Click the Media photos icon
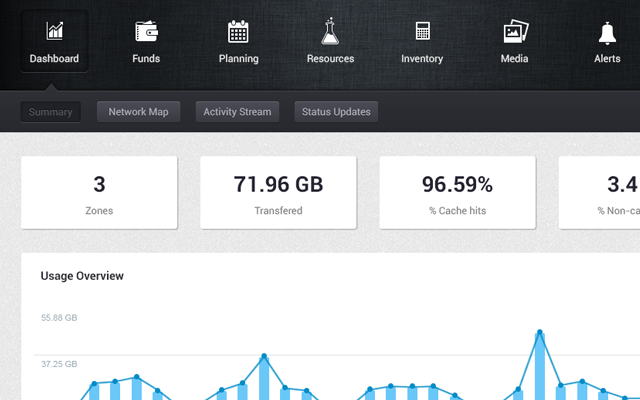 point(514,31)
